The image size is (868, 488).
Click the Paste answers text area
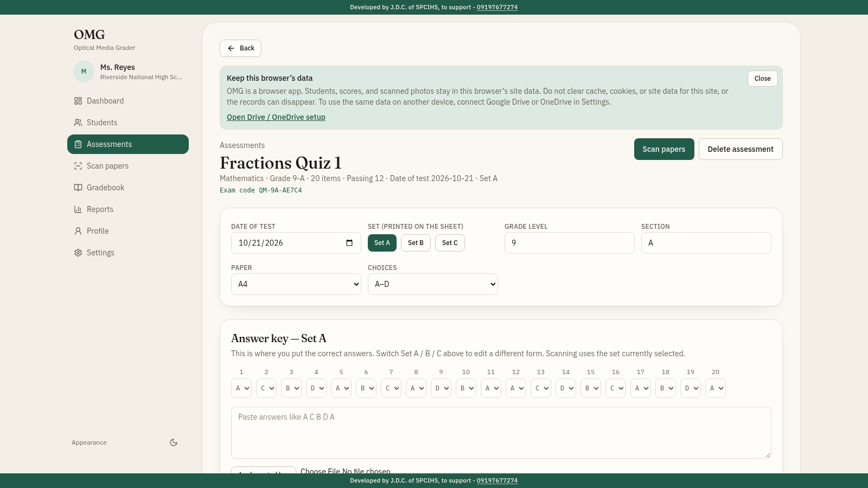click(501, 433)
